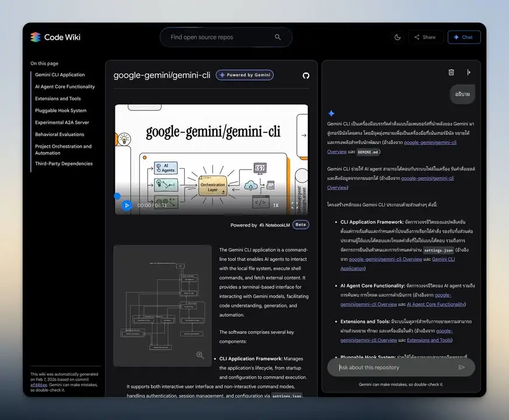Click settings.json code tag in chat
509x420 pixels.
coord(438,250)
